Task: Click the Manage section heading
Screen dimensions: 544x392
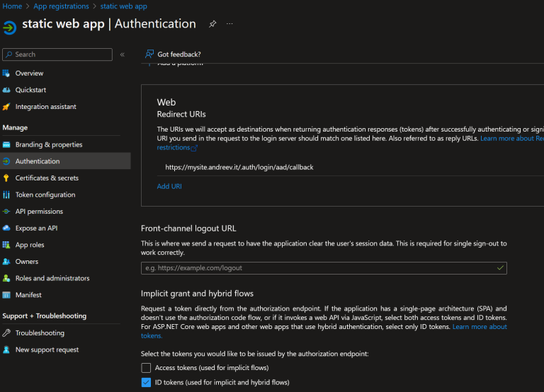Action: [x=15, y=127]
